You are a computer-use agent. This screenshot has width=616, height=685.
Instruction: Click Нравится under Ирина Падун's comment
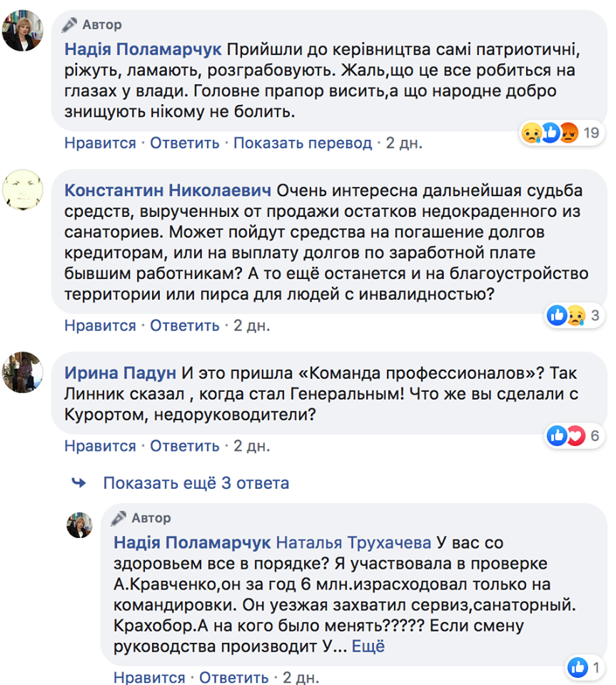pyautogui.click(x=100, y=446)
